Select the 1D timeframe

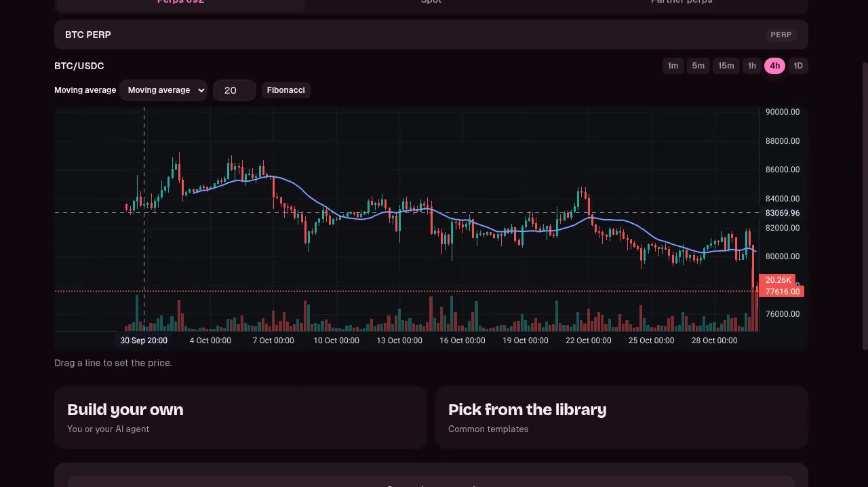798,66
